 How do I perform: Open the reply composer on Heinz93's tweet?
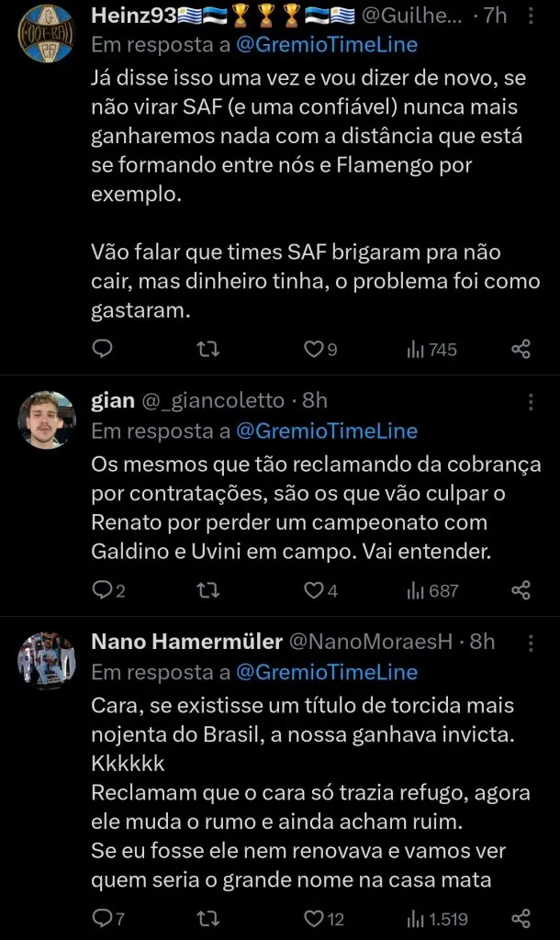pyautogui.click(x=102, y=349)
